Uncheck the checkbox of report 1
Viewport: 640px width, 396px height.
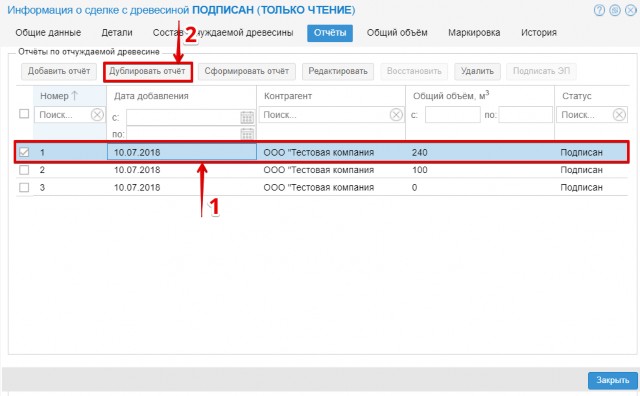[24, 152]
